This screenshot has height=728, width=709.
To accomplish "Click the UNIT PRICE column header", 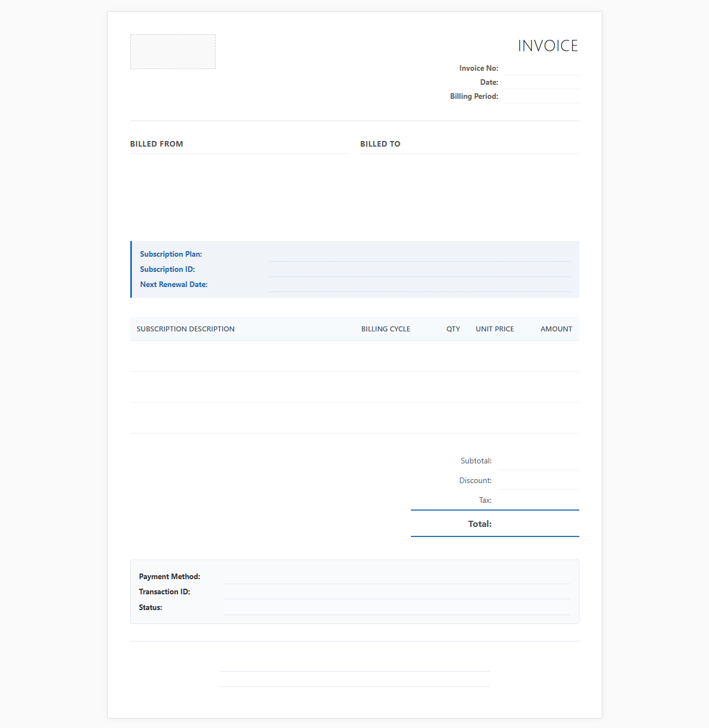I will click(x=495, y=329).
